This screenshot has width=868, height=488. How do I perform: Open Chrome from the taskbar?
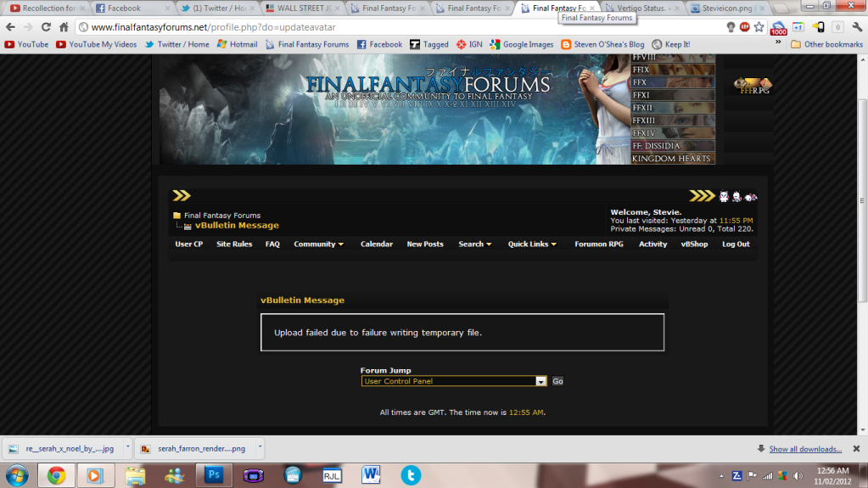tap(56, 476)
